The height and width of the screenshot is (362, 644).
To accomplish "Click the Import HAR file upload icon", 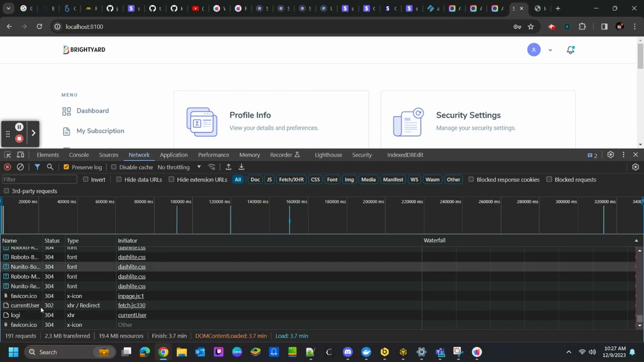I will click(228, 167).
